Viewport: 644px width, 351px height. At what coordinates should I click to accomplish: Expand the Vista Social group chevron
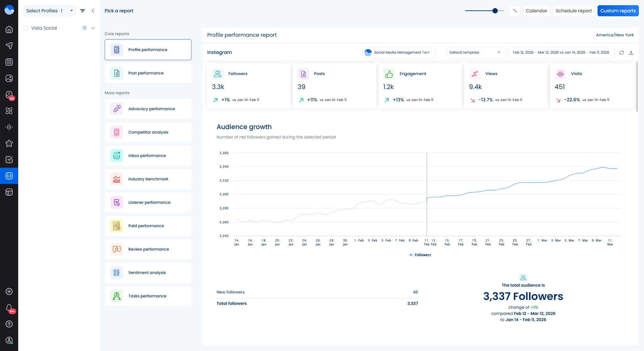click(93, 28)
